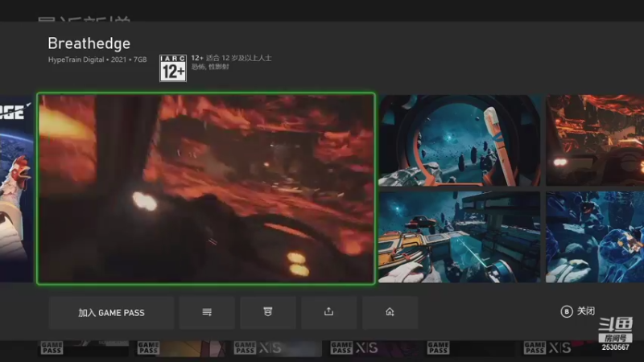Select the chicken cover art on left

[x=16, y=188]
